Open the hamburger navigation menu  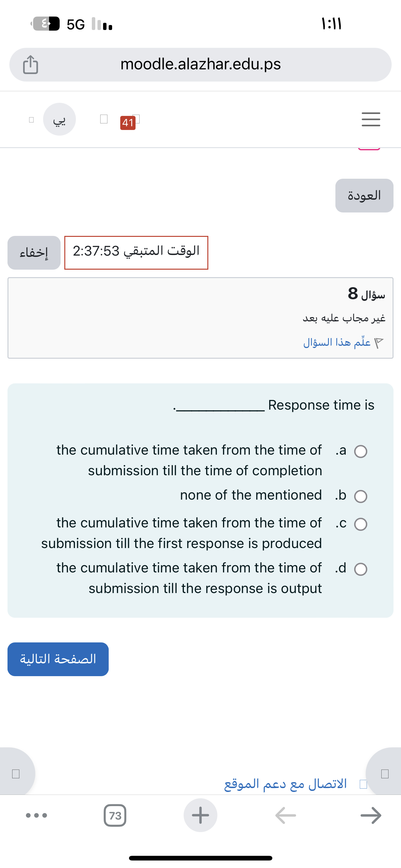(x=371, y=119)
